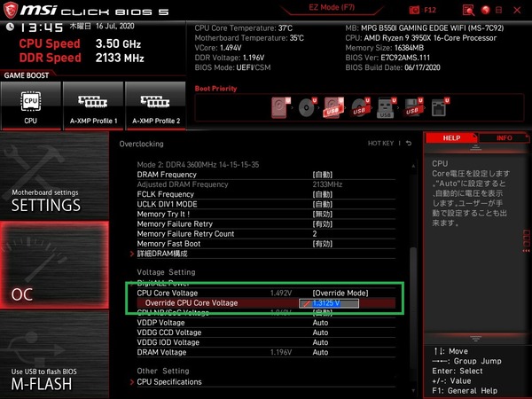Open the language globe icon
This screenshot has height=399, width=532.
[486, 10]
